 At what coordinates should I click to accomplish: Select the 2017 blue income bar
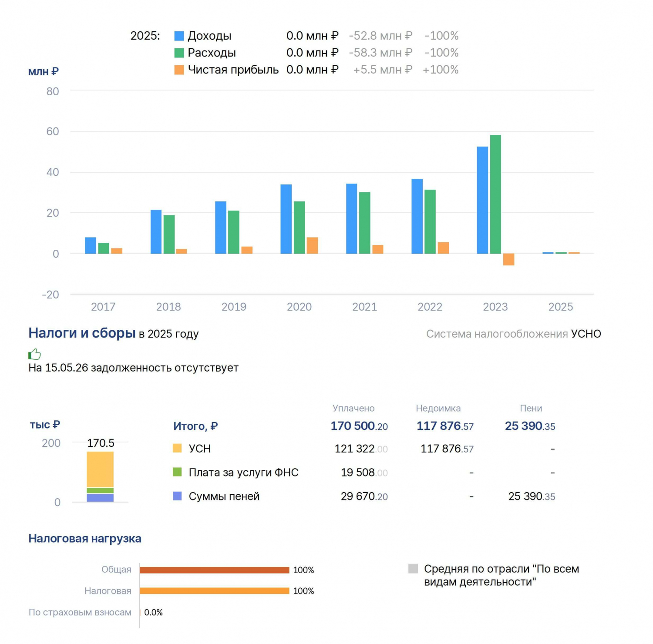point(91,245)
